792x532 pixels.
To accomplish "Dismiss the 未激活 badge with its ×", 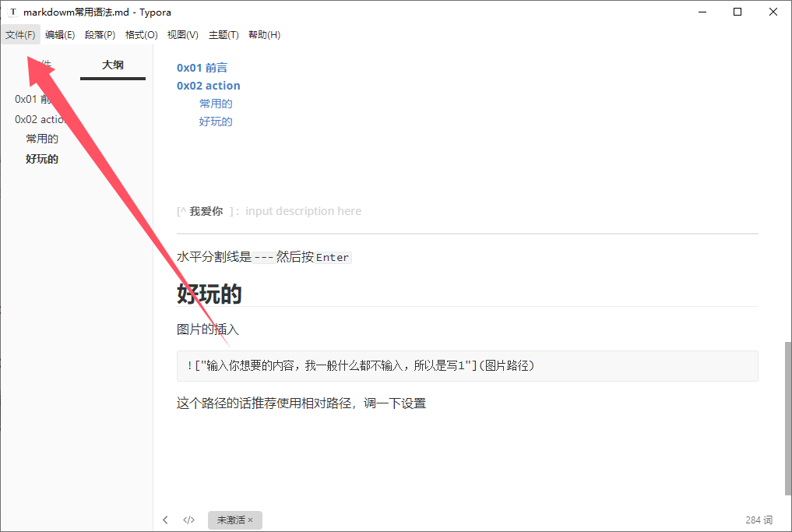I will click(250, 520).
